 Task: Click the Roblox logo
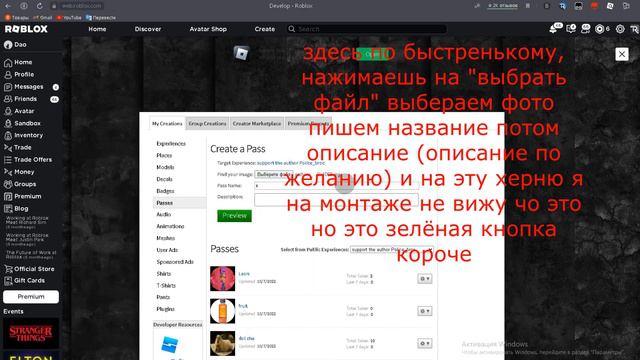[x=26, y=29]
